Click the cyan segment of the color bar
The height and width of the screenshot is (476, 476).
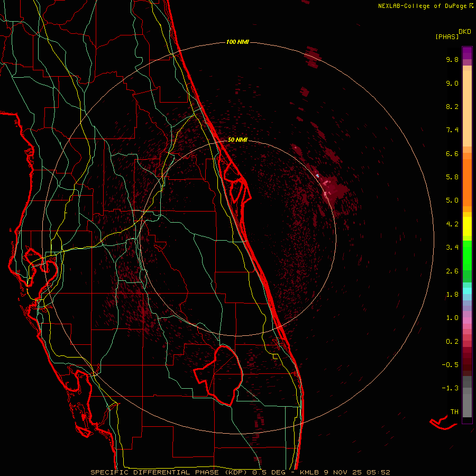pyautogui.click(x=467, y=291)
